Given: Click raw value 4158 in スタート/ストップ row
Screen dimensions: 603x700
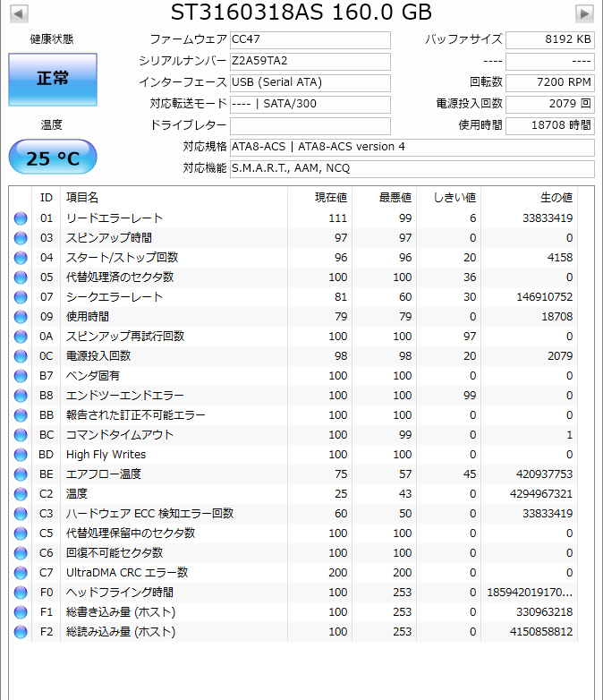Looking at the screenshot, I should (560, 258).
